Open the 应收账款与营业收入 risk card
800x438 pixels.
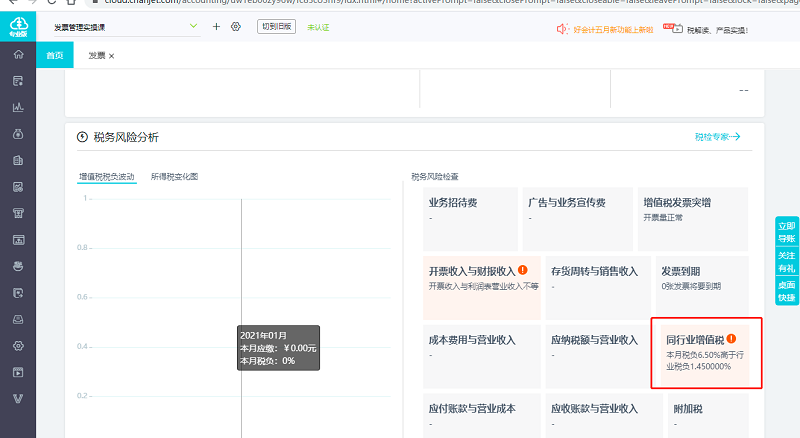(604, 416)
